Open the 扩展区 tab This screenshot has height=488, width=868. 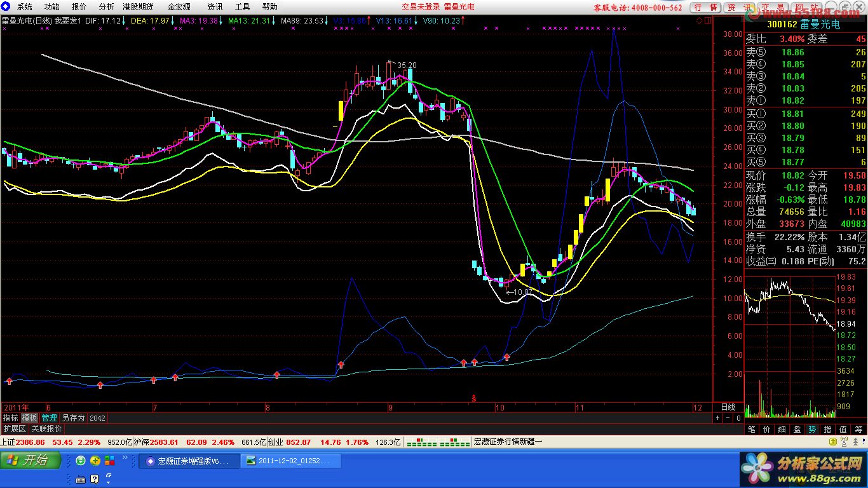point(15,429)
